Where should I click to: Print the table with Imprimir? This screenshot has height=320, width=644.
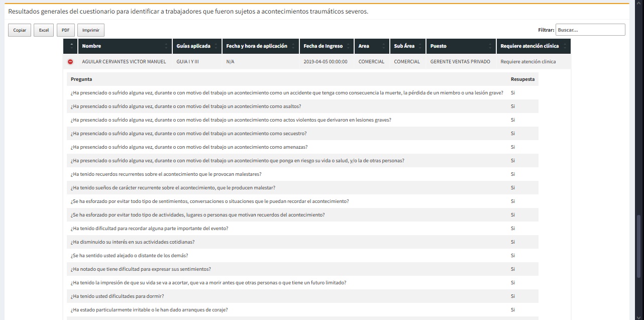91,30
